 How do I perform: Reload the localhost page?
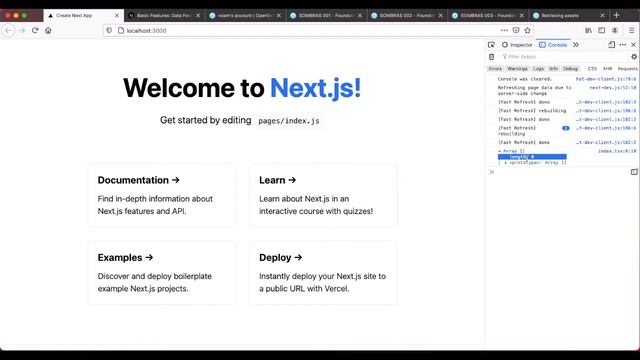[35, 31]
